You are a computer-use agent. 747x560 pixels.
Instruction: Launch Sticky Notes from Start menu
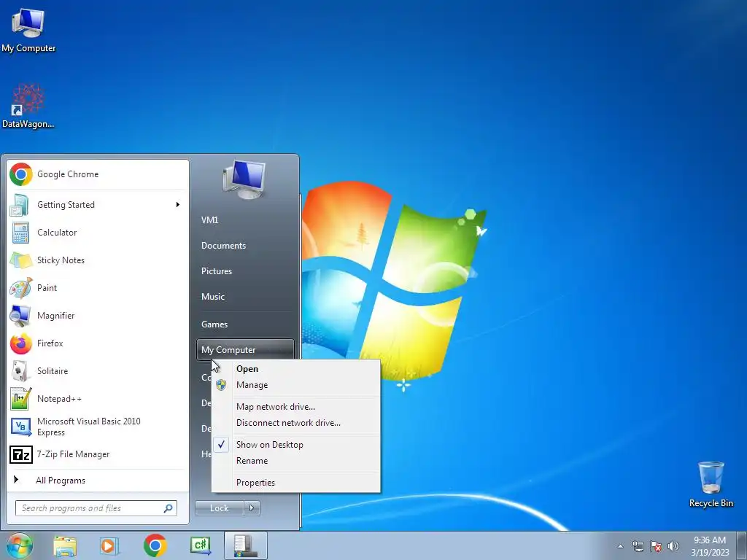pos(98,260)
